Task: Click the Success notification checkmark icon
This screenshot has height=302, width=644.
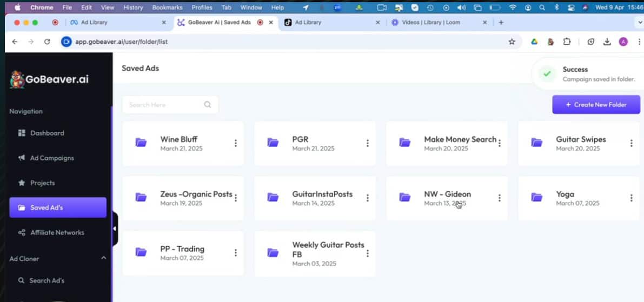Action: 547,74
